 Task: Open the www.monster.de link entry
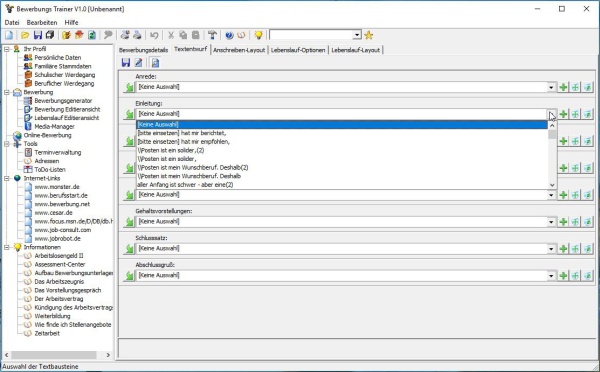tap(57, 187)
